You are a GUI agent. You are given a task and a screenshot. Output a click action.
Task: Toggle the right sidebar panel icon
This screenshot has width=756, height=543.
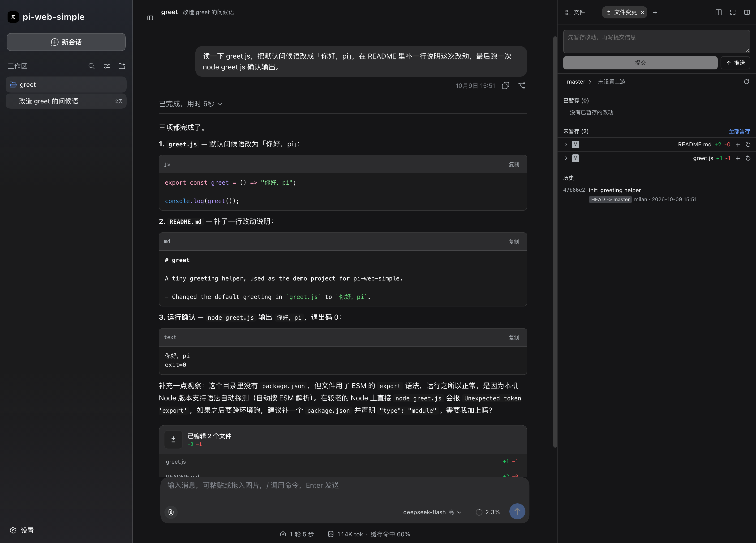pyautogui.click(x=747, y=12)
